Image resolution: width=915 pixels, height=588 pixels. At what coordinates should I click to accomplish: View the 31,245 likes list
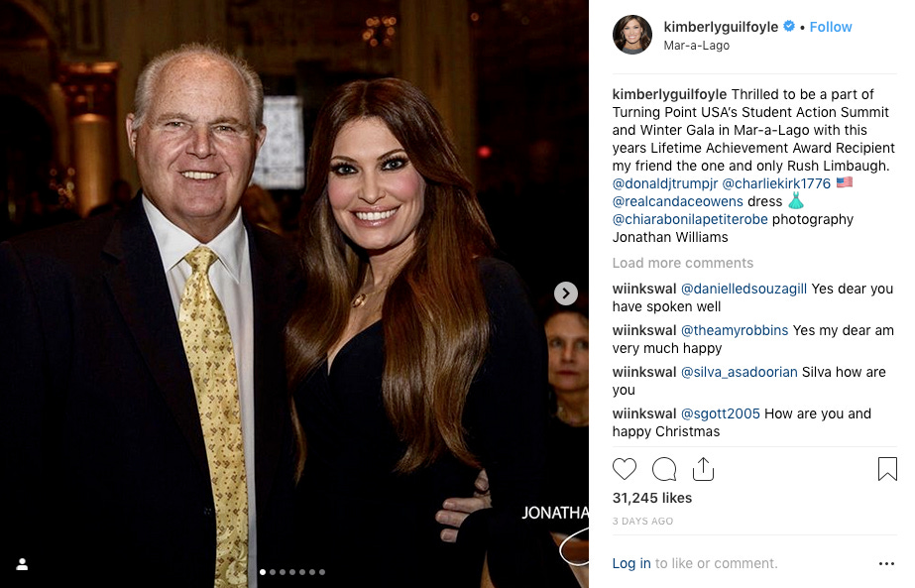(x=652, y=498)
